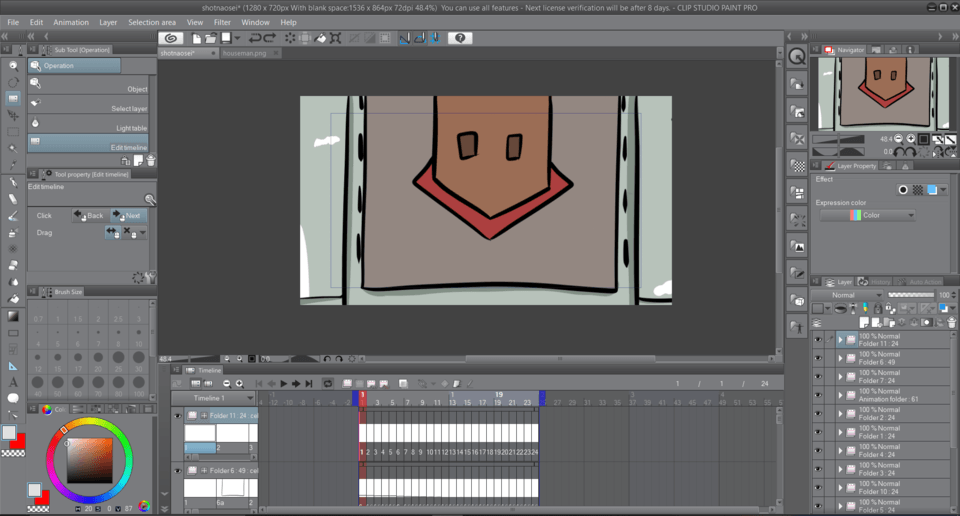Screen dimensions: 960x516
Task: Hide the Animation folder : 61 layer
Action: tap(818, 395)
